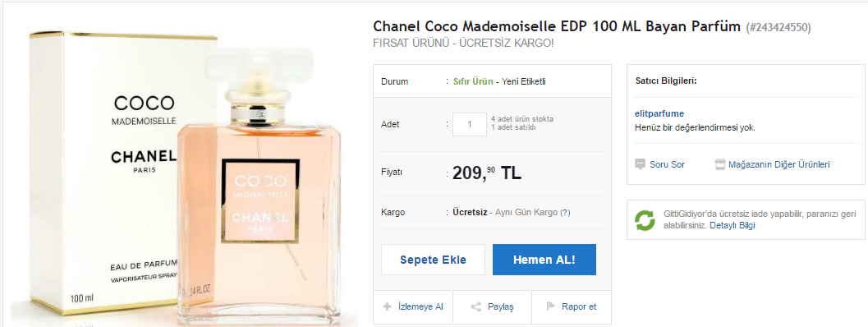Image resolution: width=868 pixels, height=327 pixels.
Task: Buy now with the Hemen AL! button
Action: point(544,260)
